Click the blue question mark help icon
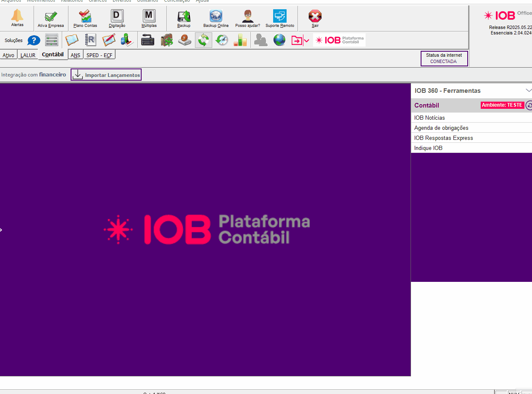 pos(34,41)
